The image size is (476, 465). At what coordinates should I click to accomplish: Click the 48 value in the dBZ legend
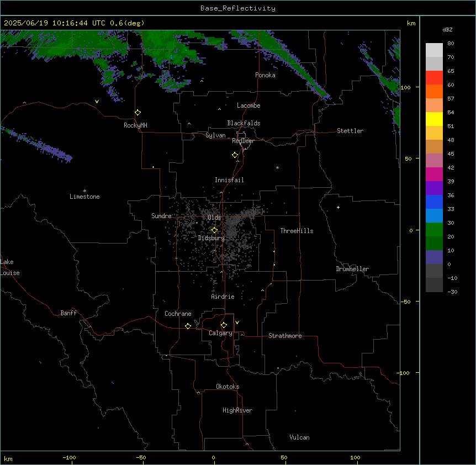point(451,140)
